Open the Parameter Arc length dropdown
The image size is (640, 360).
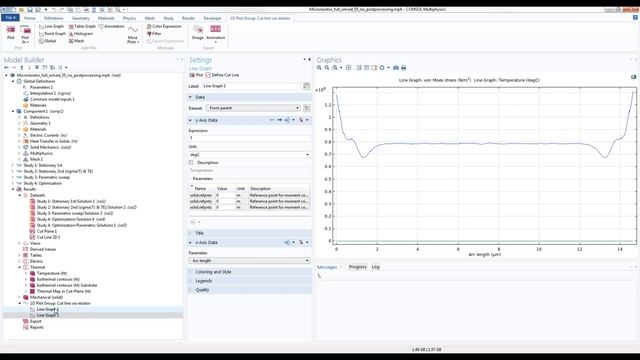[x=249, y=260]
